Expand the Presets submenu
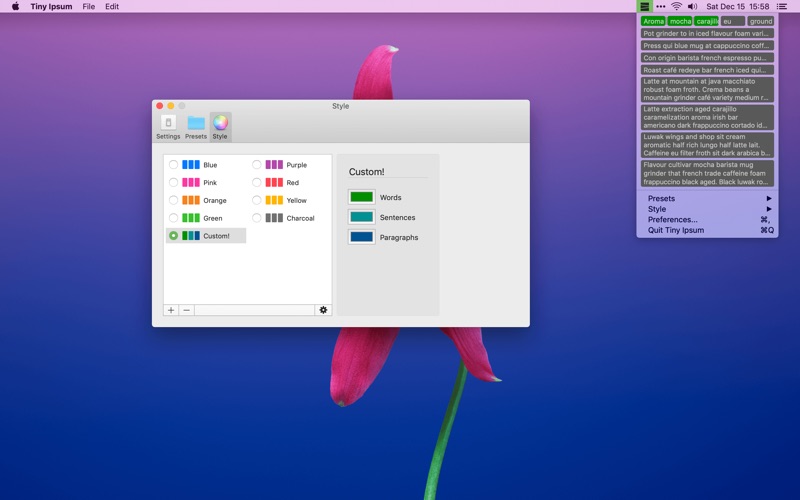This screenshot has width=800, height=500. [707, 198]
